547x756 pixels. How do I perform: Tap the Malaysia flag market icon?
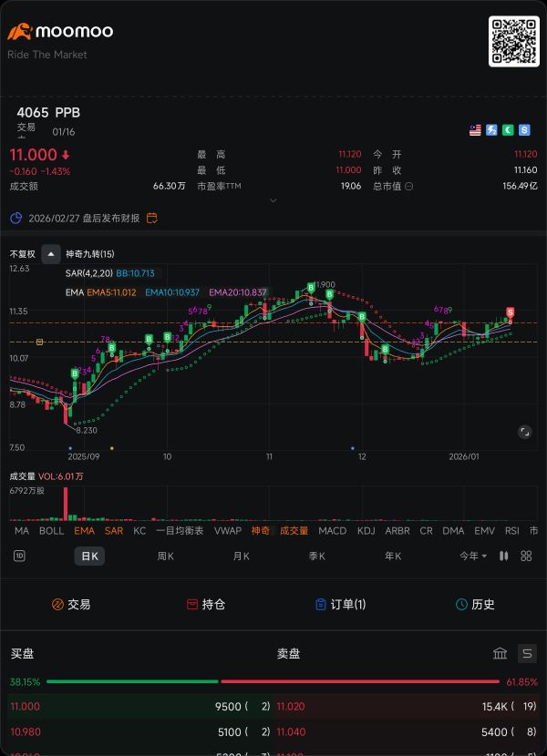click(x=475, y=130)
